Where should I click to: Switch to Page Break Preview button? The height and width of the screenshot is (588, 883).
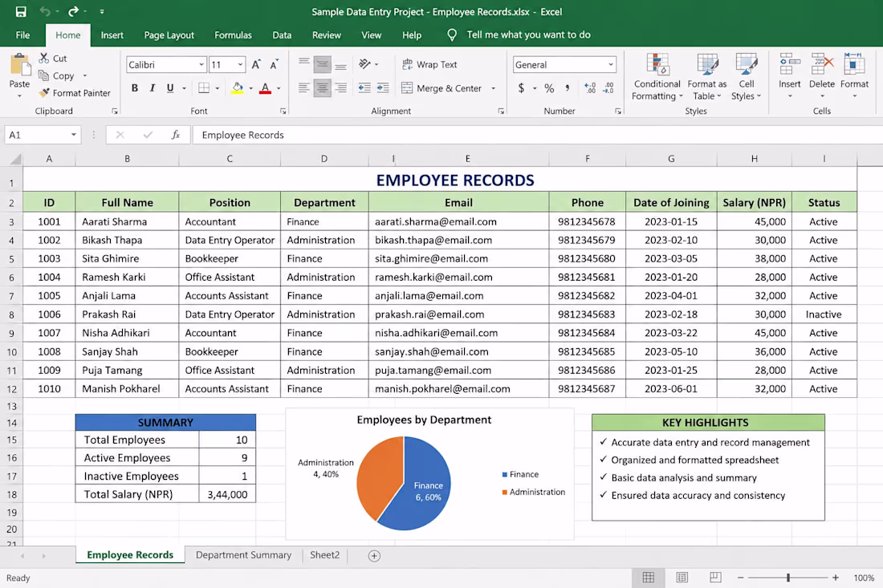(x=715, y=578)
